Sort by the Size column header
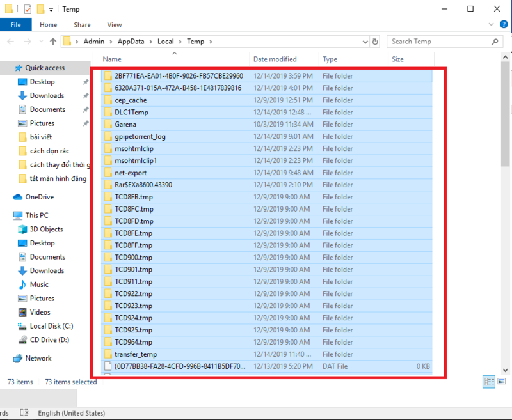 pyautogui.click(x=412, y=59)
